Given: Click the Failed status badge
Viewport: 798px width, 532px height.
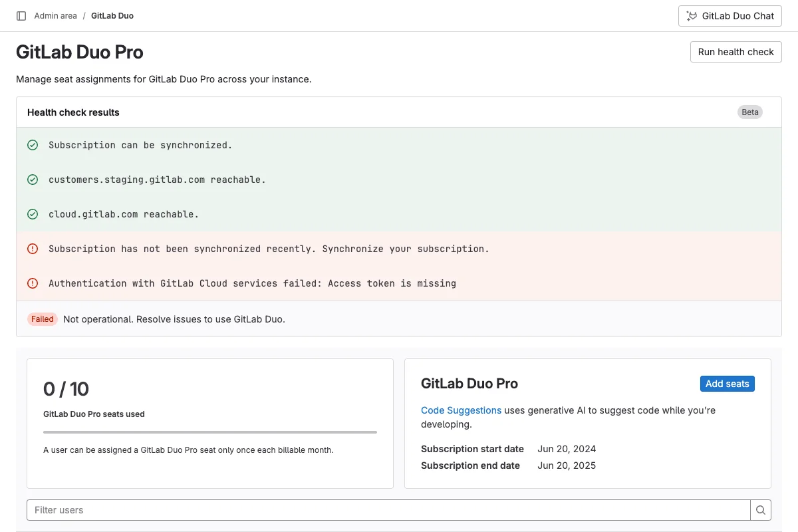Looking at the screenshot, I should [x=42, y=319].
